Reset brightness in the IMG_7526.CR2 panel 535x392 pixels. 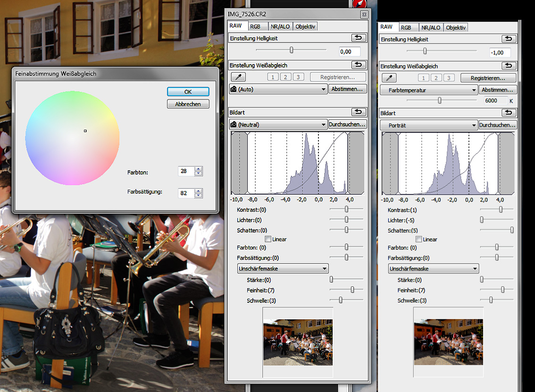point(358,38)
